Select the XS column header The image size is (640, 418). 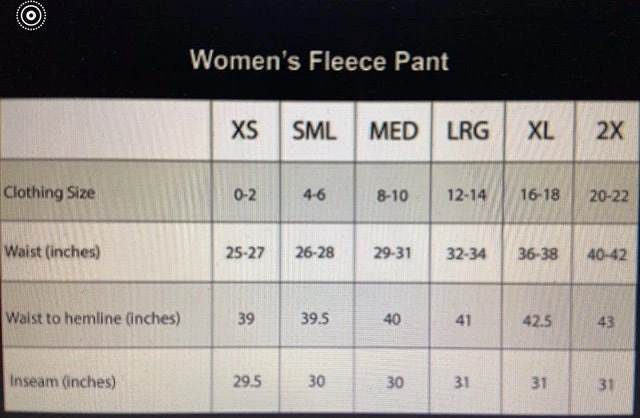(x=245, y=131)
